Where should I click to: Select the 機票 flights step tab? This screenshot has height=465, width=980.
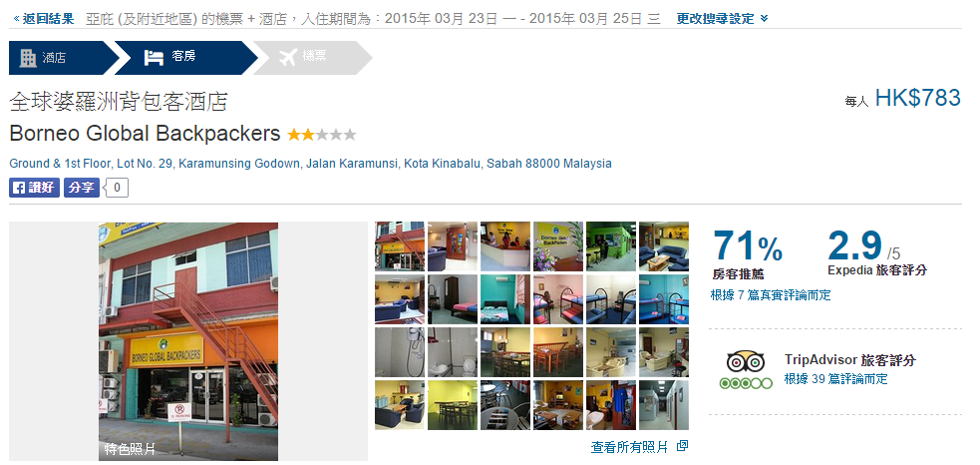point(312,58)
